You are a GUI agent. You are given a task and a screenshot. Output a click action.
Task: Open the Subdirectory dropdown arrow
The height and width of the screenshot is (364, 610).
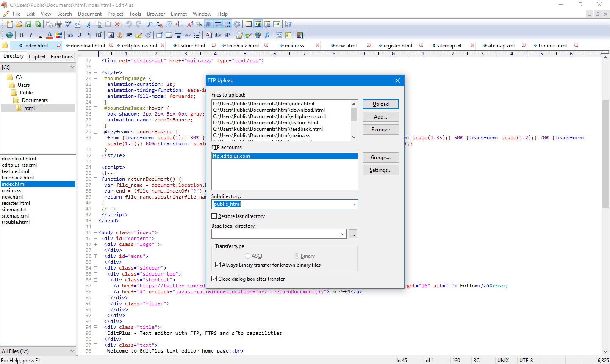[x=354, y=204]
